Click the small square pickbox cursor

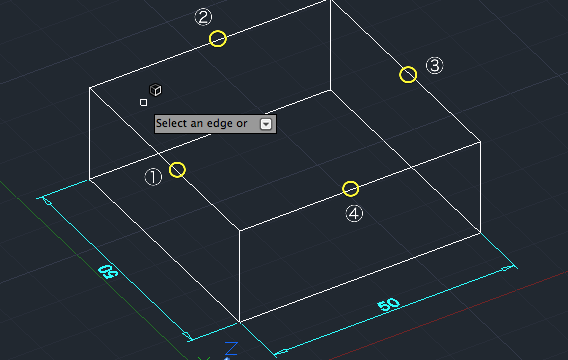point(143,102)
